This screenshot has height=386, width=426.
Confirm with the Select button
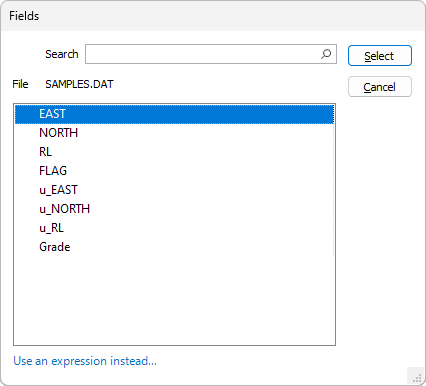click(x=380, y=56)
